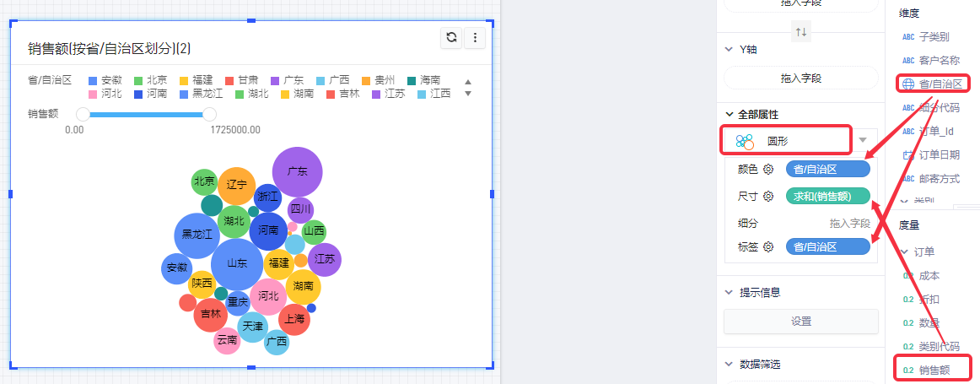The width and height of the screenshot is (980, 384).
Task: Click the globe icon beside 省/自治区 dimension
Action: (x=908, y=84)
